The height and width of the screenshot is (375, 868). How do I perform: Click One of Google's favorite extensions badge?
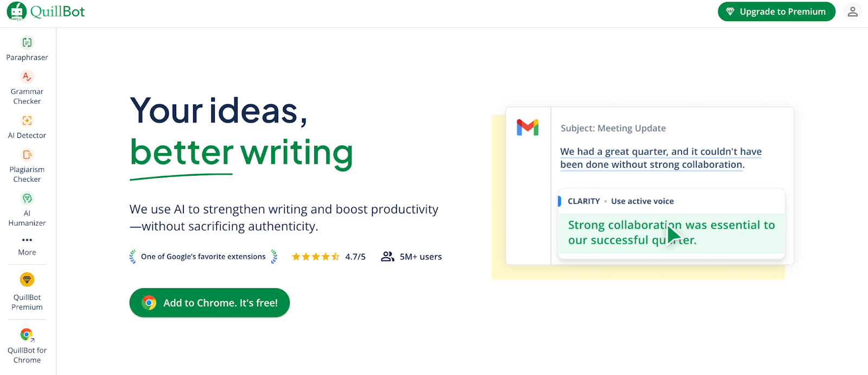[x=203, y=257]
